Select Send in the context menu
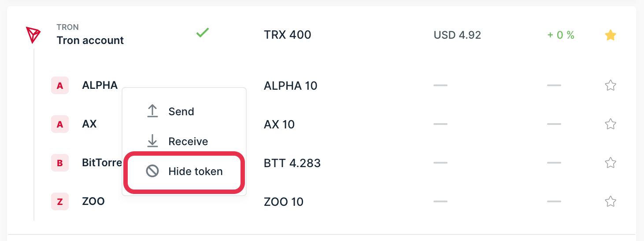The image size is (644, 241). [181, 112]
